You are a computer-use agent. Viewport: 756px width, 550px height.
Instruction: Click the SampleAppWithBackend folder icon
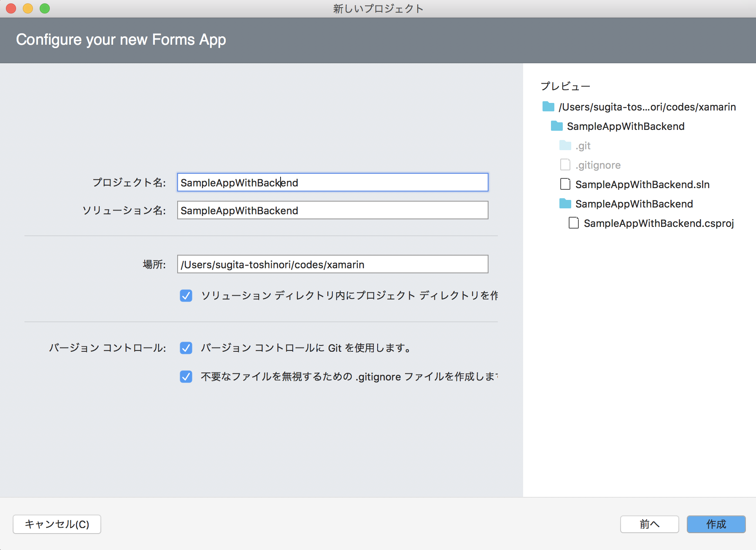[556, 126]
